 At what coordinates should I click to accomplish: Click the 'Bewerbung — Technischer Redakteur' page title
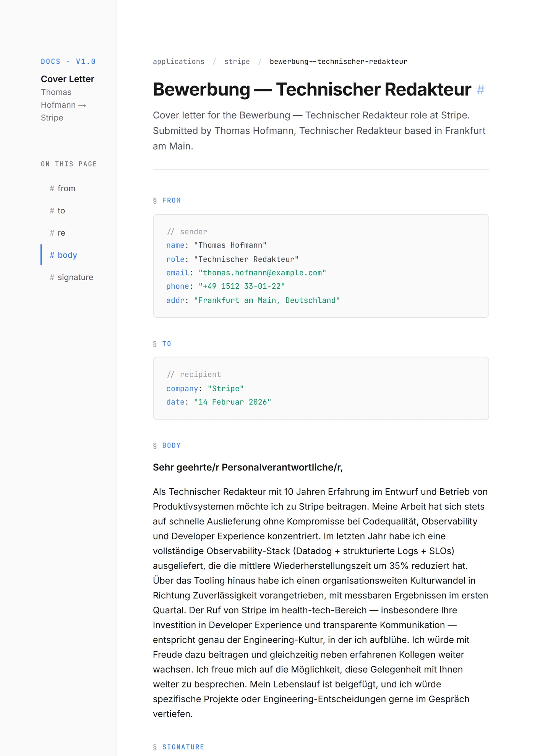tap(312, 89)
